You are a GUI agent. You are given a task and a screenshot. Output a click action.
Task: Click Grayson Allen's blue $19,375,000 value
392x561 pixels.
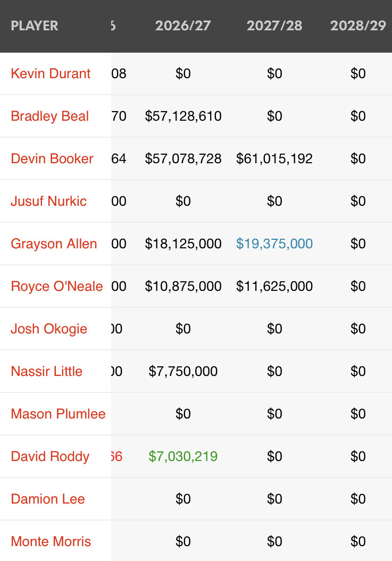pos(274,244)
